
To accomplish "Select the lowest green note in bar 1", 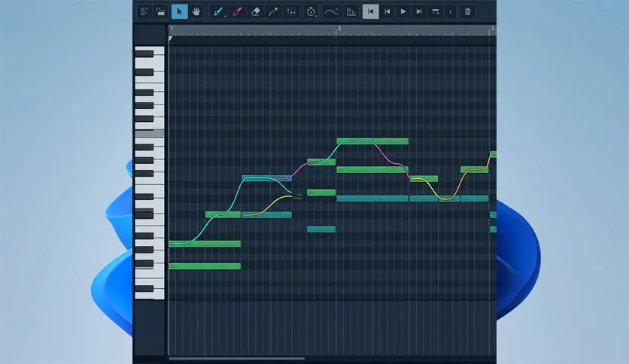I will (205, 266).
